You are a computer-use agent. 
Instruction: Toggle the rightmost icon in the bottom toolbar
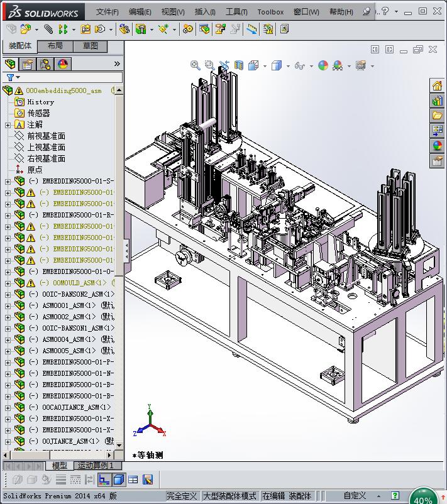tap(148, 480)
